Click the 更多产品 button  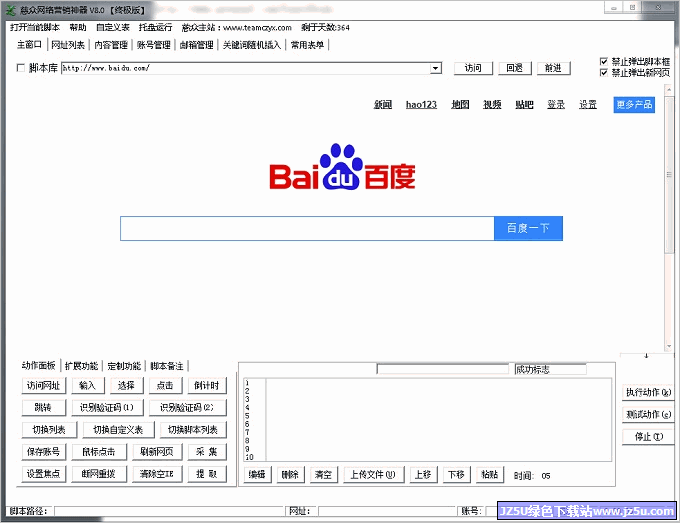(634, 105)
